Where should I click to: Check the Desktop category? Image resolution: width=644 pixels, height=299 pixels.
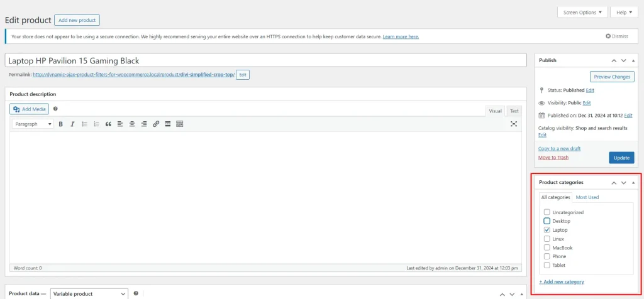pos(547,221)
